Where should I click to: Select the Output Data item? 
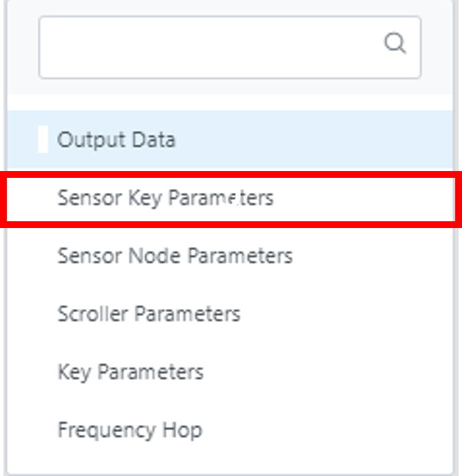(x=116, y=140)
